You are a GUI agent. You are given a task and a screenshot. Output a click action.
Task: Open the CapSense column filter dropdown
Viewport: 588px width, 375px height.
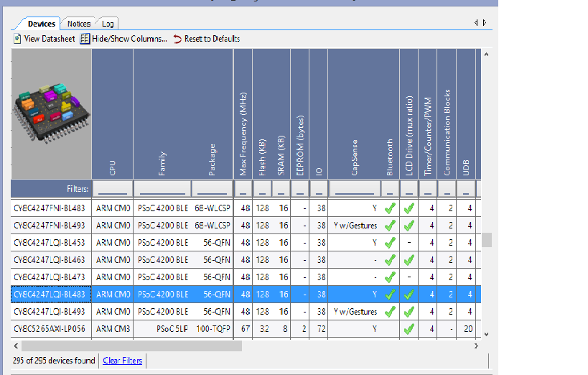pos(354,190)
